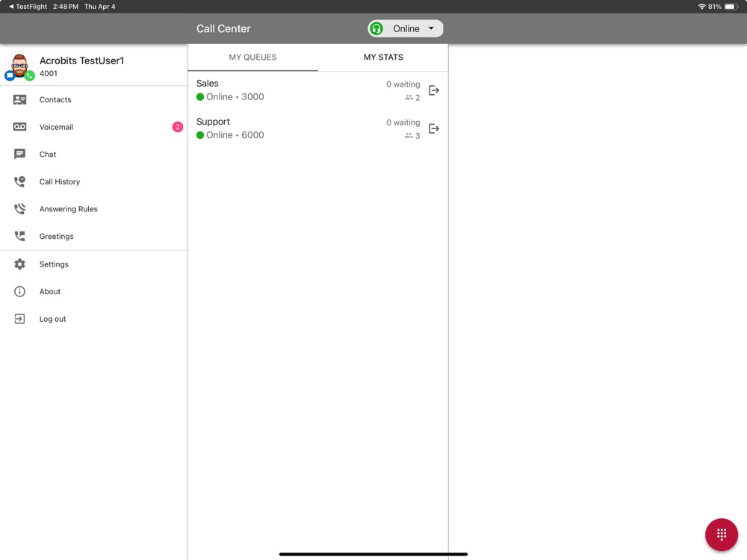Click the Log out arrow icon

pyautogui.click(x=19, y=319)
